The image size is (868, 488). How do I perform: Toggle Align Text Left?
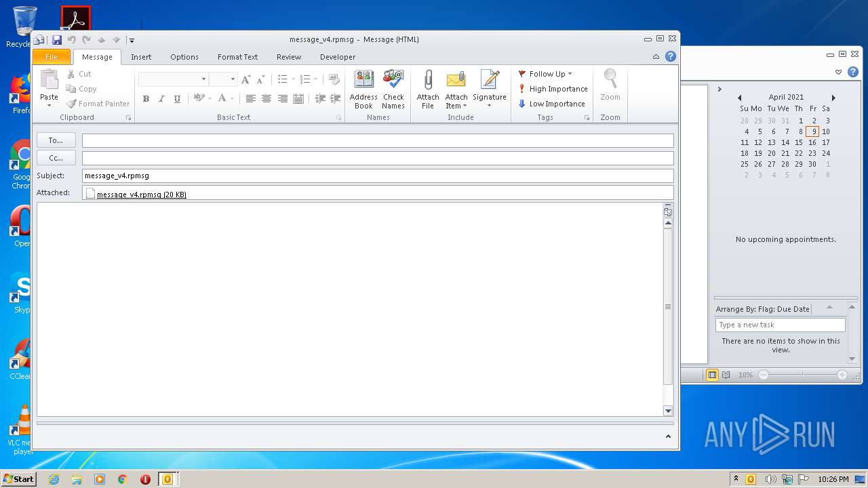250,99
